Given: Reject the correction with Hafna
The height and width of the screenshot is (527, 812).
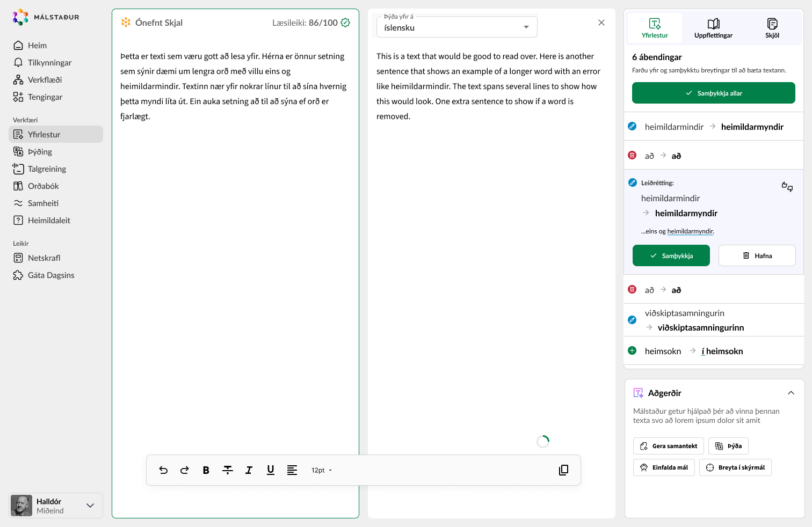Looking at the screenshot, I should [x=757, y=255].
